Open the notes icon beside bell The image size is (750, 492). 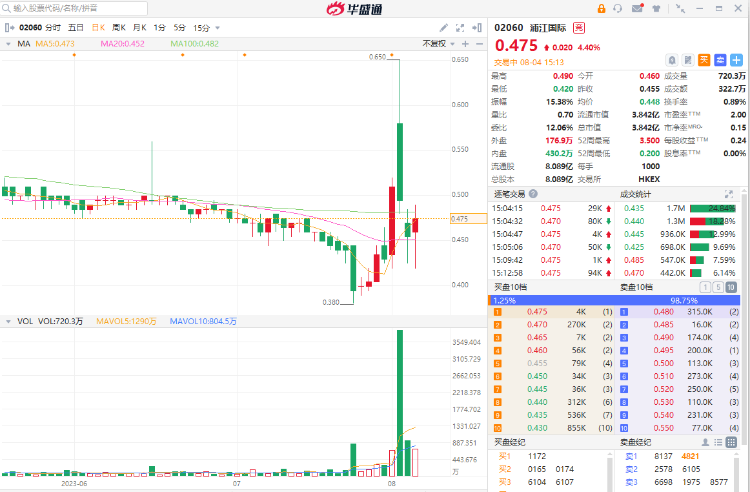688,60
